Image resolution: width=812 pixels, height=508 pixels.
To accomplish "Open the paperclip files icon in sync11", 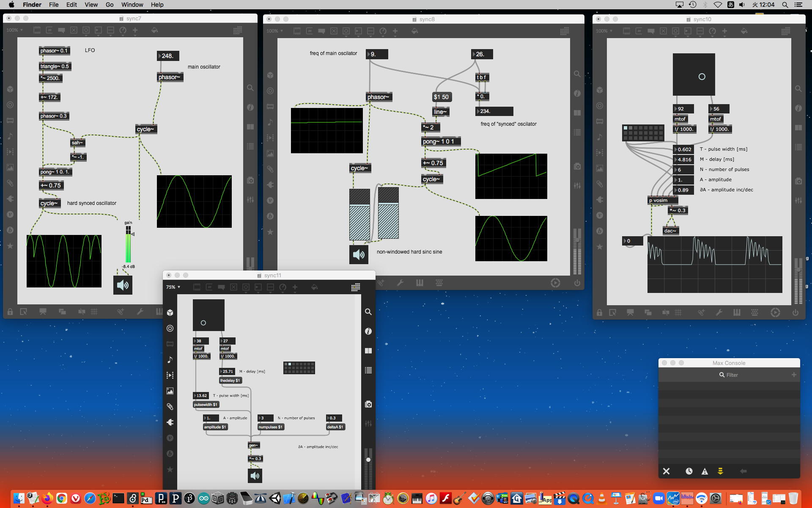I will click(x=170, y=406).
